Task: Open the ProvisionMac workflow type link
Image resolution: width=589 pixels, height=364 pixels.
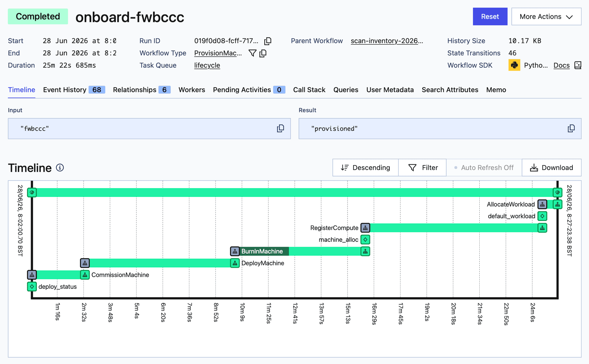Action: pos(218,53)
